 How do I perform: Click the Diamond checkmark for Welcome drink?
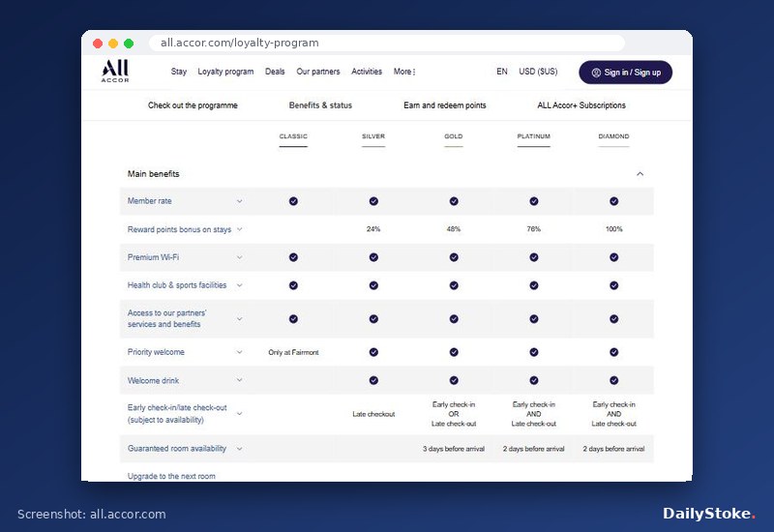[x=613, y=380]
